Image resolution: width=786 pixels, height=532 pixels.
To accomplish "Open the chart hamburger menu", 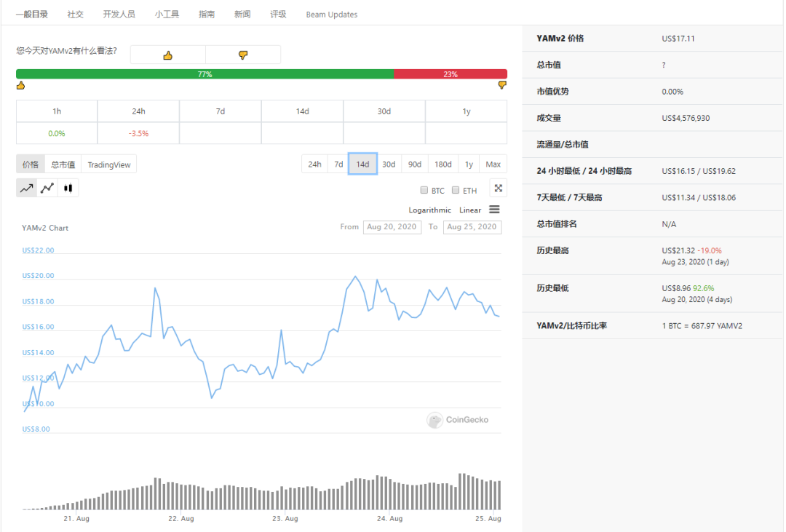I will [494, 210].
